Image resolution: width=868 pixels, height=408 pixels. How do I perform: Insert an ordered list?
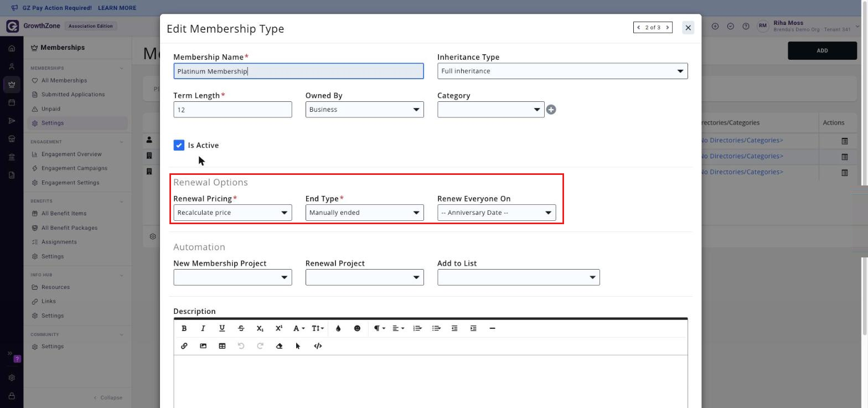pyautogui.click(x=417, y=328)
